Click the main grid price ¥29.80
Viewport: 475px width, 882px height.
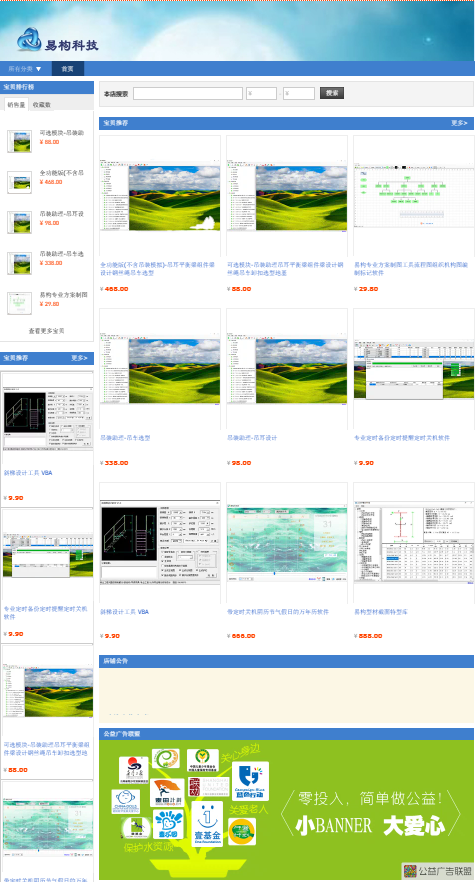click(x=366, y=289)
